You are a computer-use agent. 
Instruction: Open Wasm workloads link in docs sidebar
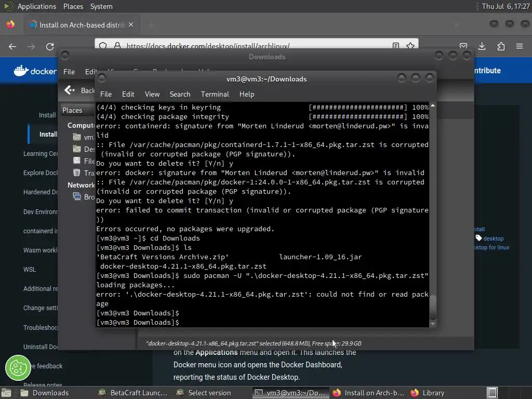41,250
